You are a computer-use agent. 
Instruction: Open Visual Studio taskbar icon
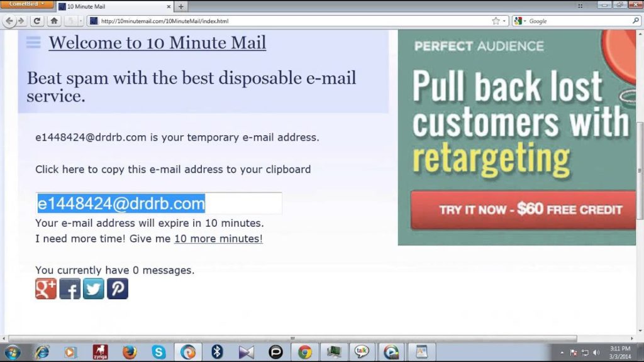click(247, 352)
